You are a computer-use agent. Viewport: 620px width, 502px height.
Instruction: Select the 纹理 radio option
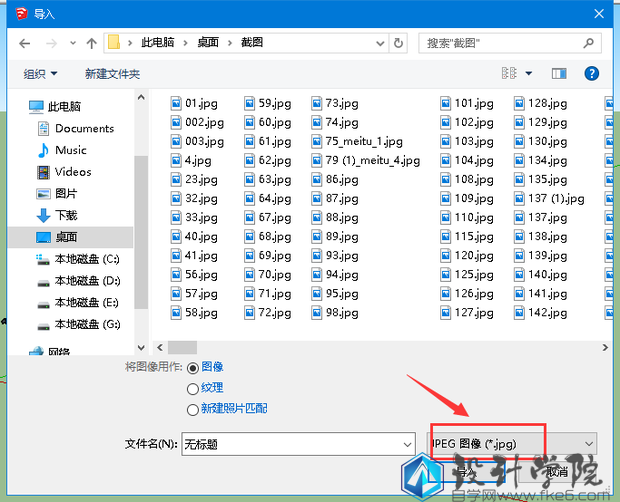pos(193,388)
